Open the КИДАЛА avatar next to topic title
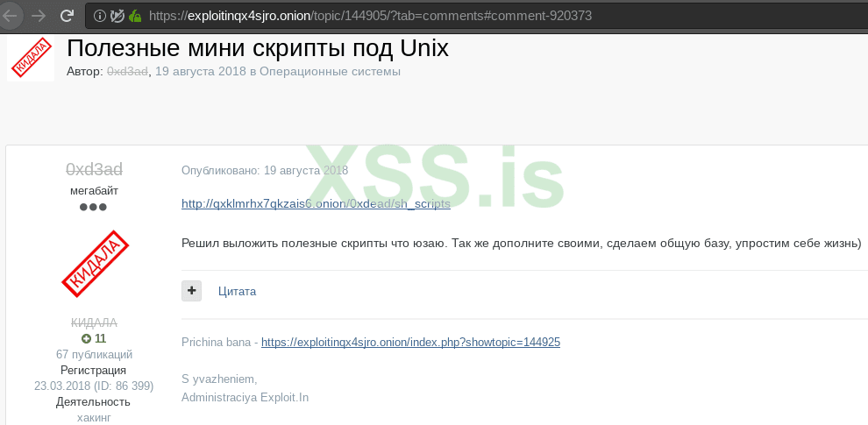The image size is (868, 425). (x=31, y=58)
